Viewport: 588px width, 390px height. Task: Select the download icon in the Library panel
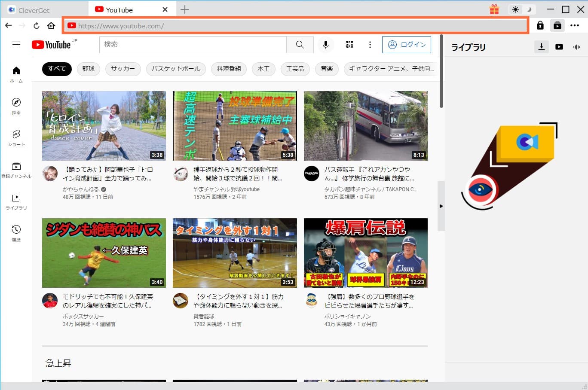pyautogui.click(x=541, y=47)
